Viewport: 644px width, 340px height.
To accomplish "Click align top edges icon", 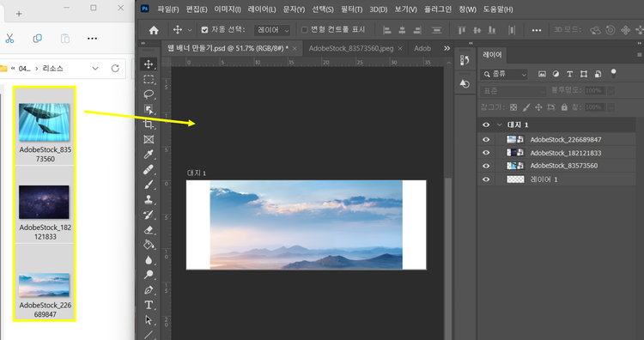I will pyautogui.click(x=462, y=30).
